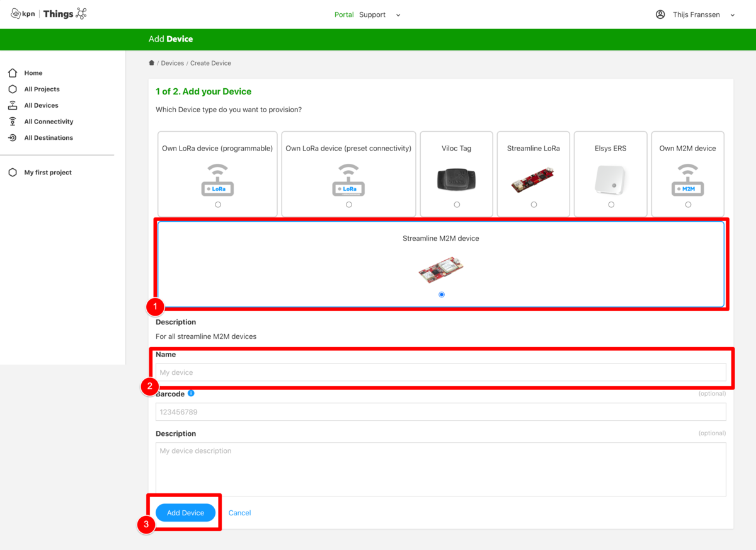This screenshot has width=756, height=550.
Task: Select the Own M2M device radio button
Action: (688, 205)
